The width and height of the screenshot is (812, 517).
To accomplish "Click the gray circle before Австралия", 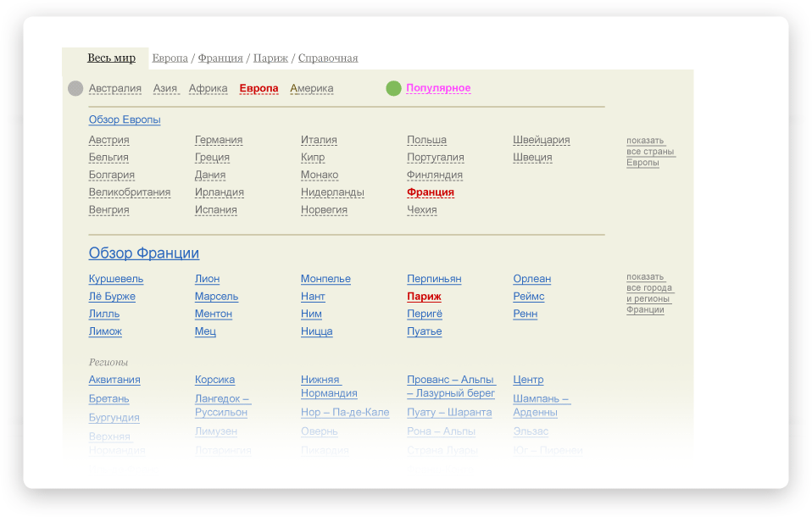I will point(75,88).
